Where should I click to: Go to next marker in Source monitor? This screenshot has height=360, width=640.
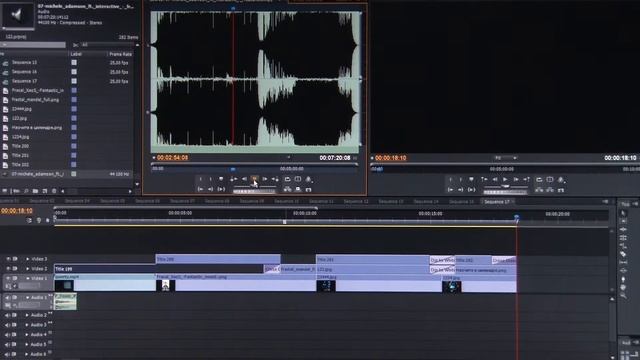click(x=276, y=179)
